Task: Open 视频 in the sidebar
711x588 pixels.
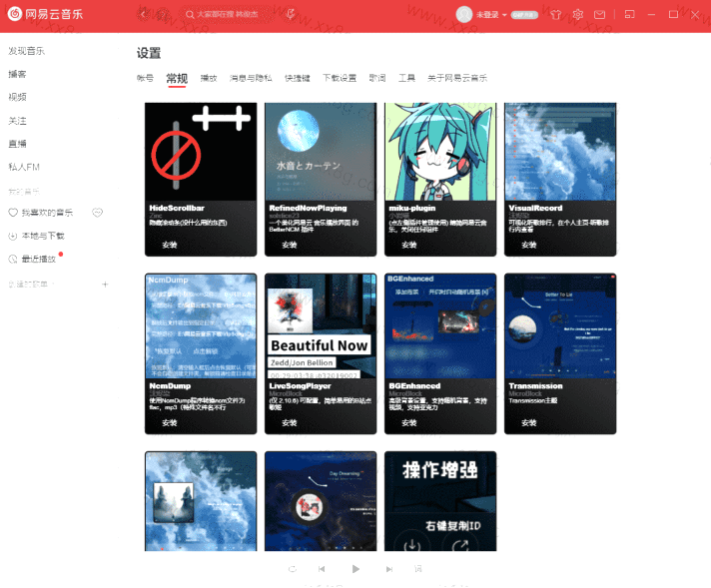Action: tap(17, 97)
